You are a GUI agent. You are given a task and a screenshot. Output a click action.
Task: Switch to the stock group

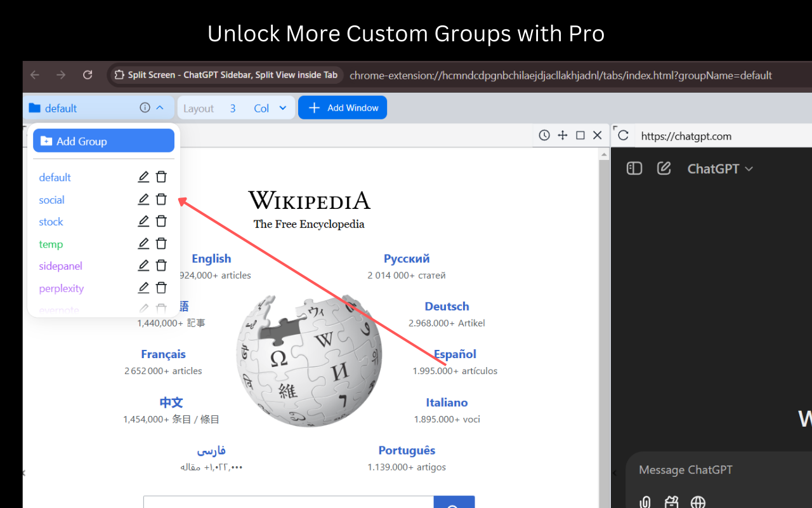click(x=51, y=222)
